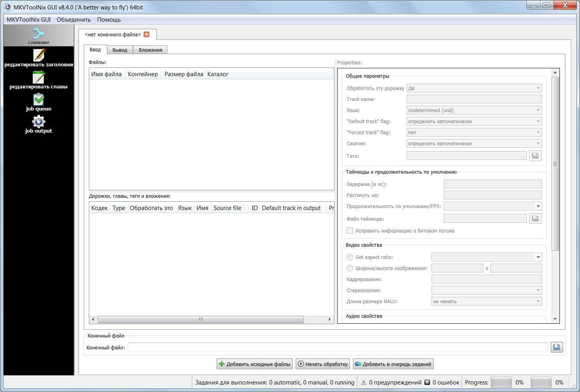Sort files by Размер файла column header
This screenshot has width=580, height=392.
183,74
